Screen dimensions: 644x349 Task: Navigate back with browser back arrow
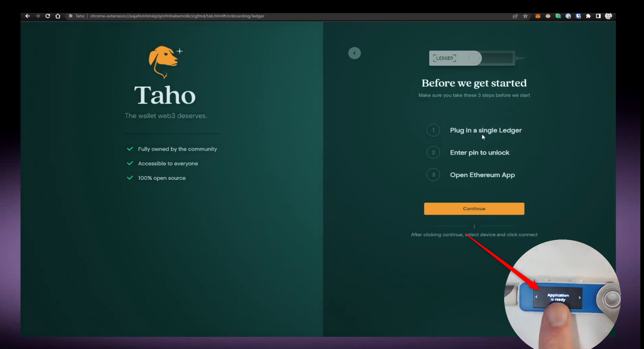pos(28,16)
